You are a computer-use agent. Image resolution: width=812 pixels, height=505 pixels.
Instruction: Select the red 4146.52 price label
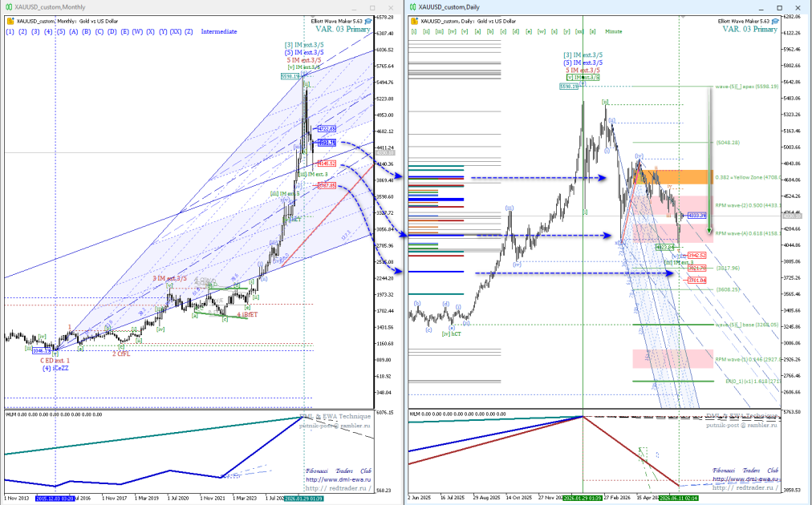[327, 164]
